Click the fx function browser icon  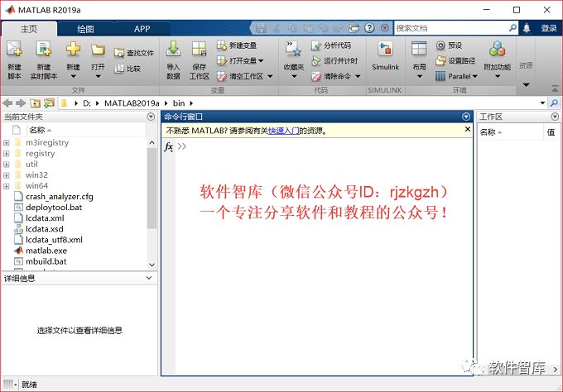pos(169,146)
